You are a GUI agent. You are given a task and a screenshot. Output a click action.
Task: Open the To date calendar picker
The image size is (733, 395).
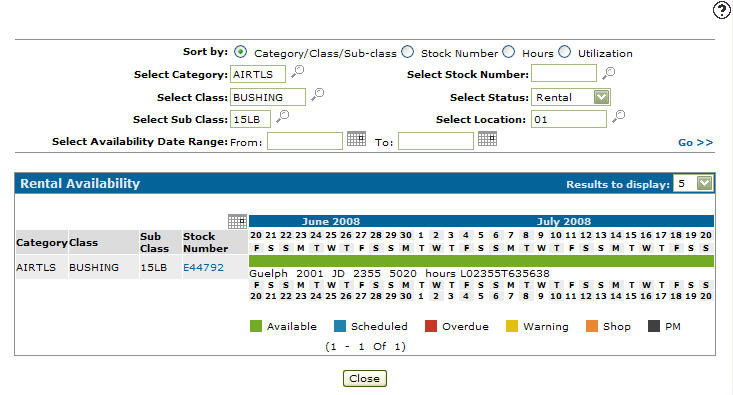pos(487,139)
